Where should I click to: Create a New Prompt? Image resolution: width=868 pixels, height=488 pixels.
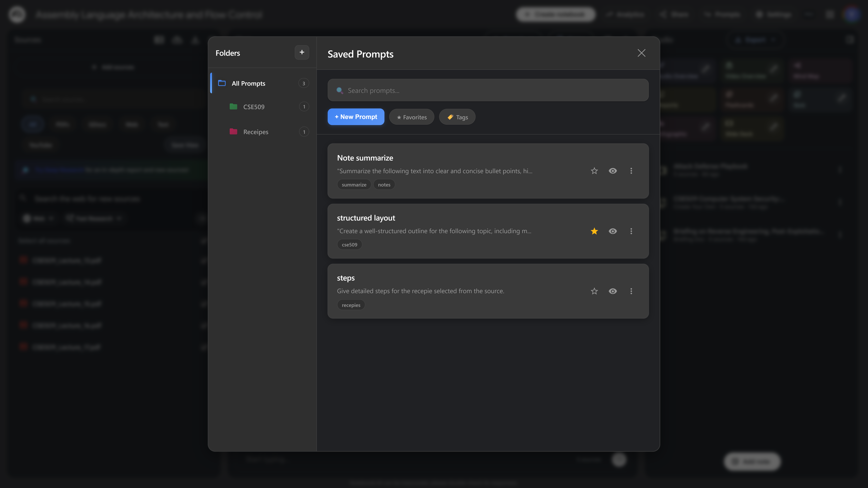click(x=356, y=117)
